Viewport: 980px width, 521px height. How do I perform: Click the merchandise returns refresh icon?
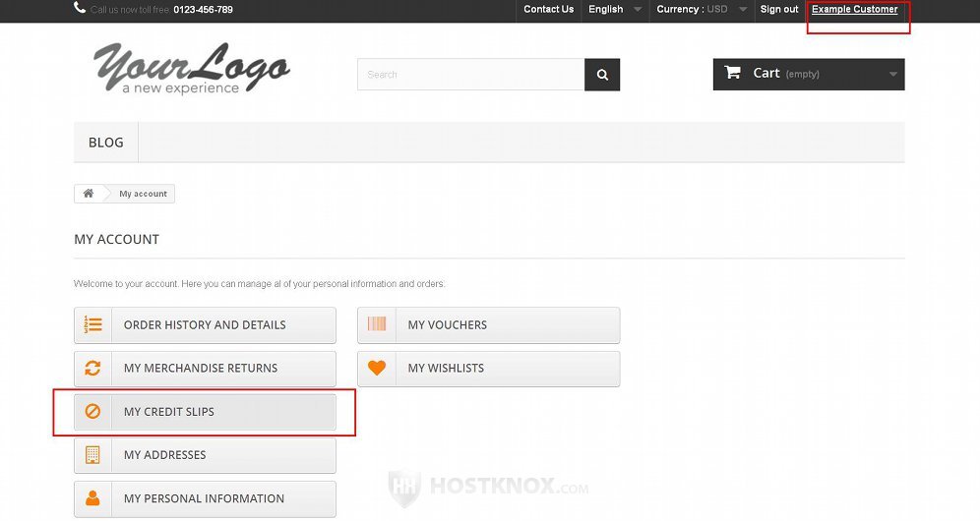point(93,368)
